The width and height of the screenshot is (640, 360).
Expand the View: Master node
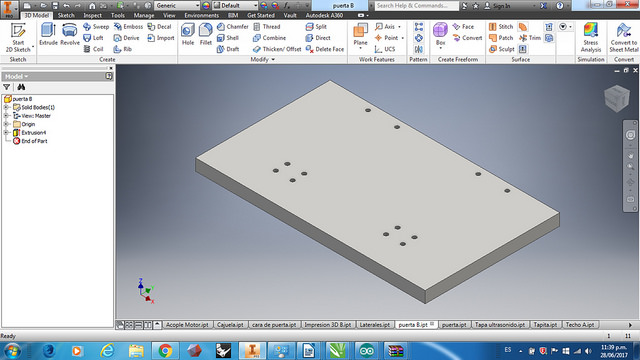point(6,116)
